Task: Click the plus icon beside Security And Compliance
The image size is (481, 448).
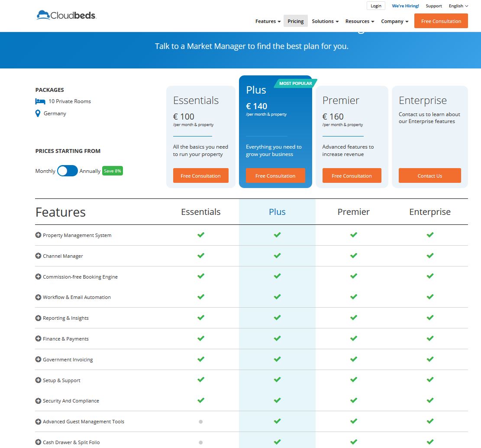Action: 38,401
